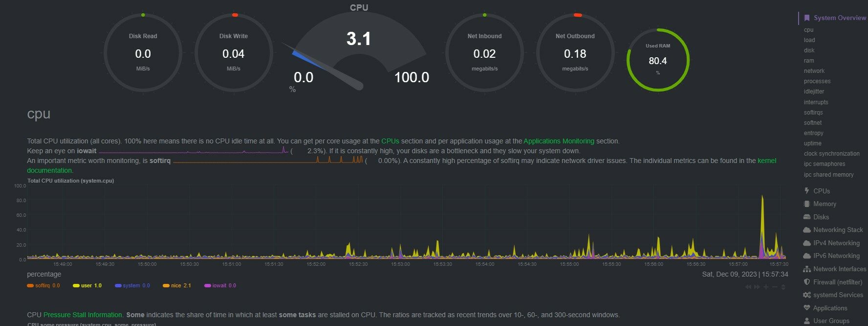Image resolution: width=868 pixels, height=326 pixels.
Task: Jump to load section in sidebar
Action: point(809,40)
